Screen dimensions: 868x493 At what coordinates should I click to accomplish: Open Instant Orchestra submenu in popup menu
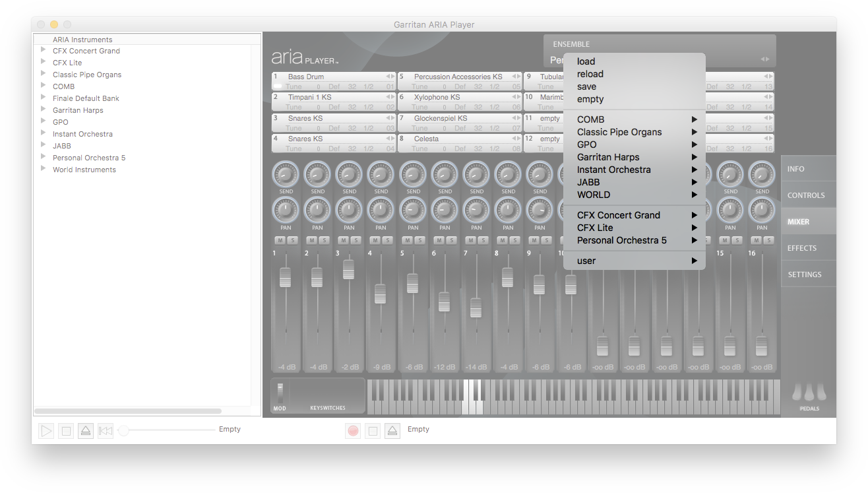click(x=635, y=170)
